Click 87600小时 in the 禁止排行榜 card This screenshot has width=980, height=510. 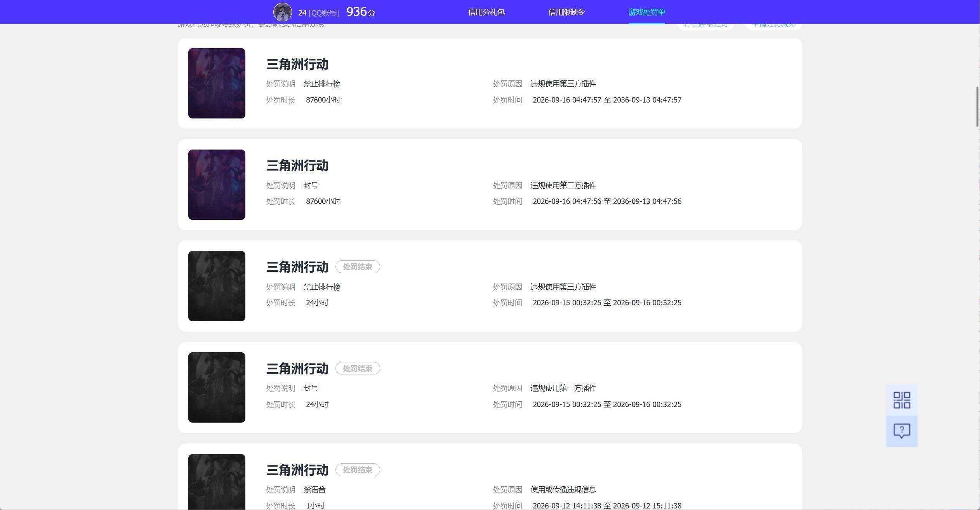pyautogui.click(x=323, y=100)
